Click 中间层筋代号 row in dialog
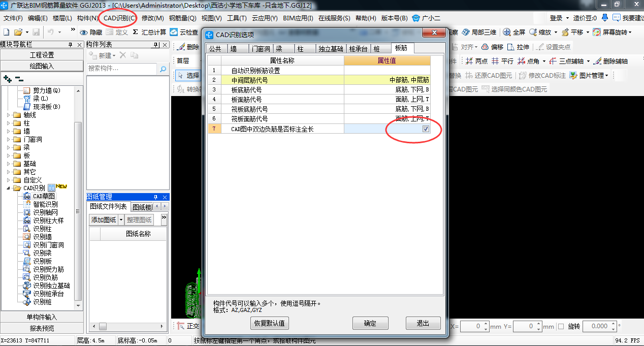644x346 pixels. point(319,80)
